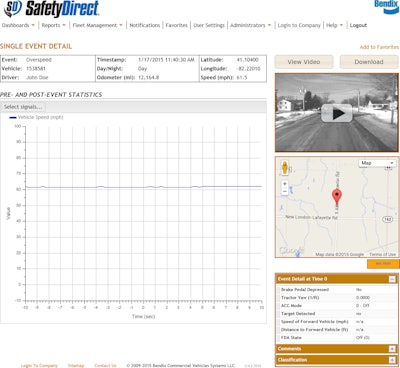Click Terms of Use on map

point(383,254)
